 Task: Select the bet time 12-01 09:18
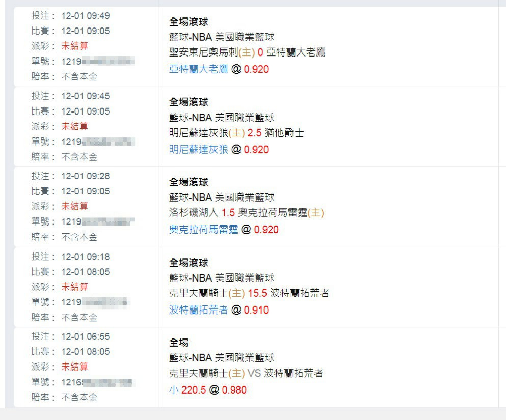click(86, 257)
